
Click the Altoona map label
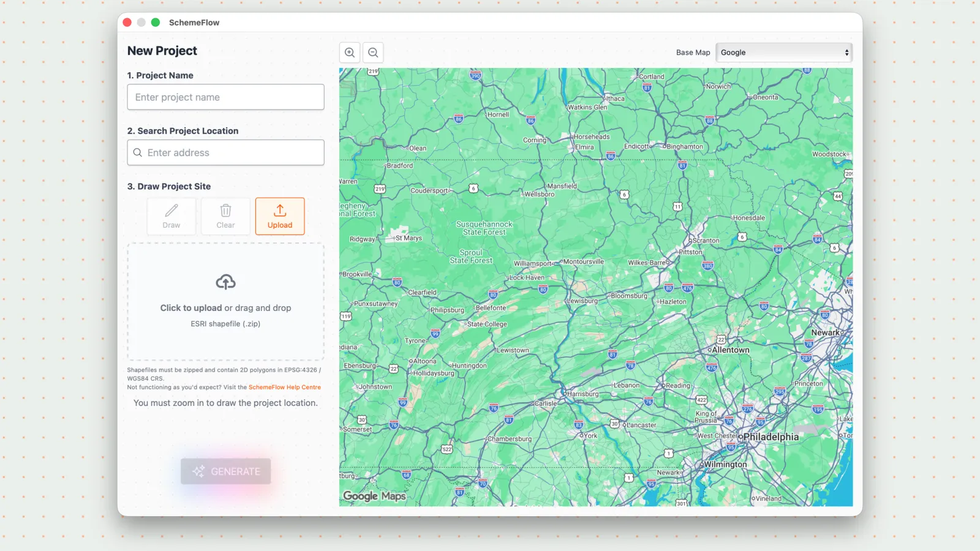(x=425, y=361)
